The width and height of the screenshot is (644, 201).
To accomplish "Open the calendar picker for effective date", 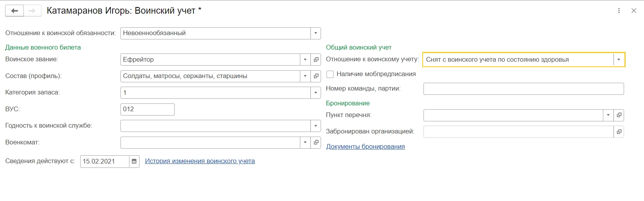I will point(134,161).
